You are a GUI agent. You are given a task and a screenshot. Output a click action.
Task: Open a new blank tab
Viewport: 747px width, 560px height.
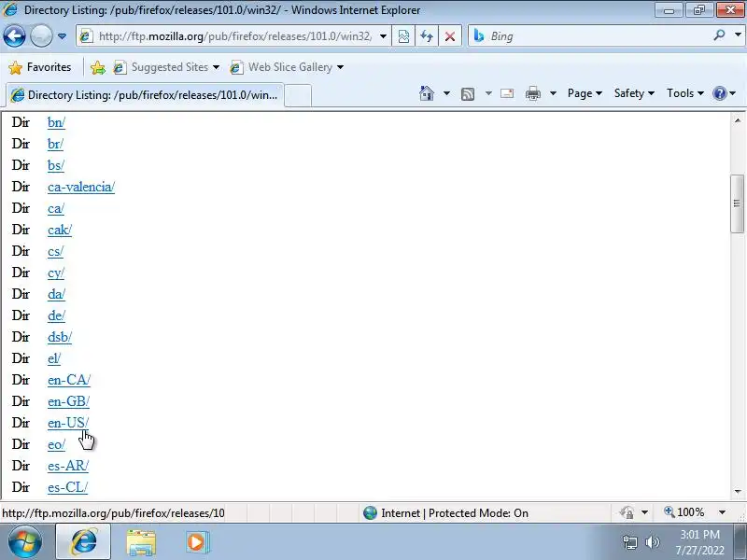coord(298,95)
